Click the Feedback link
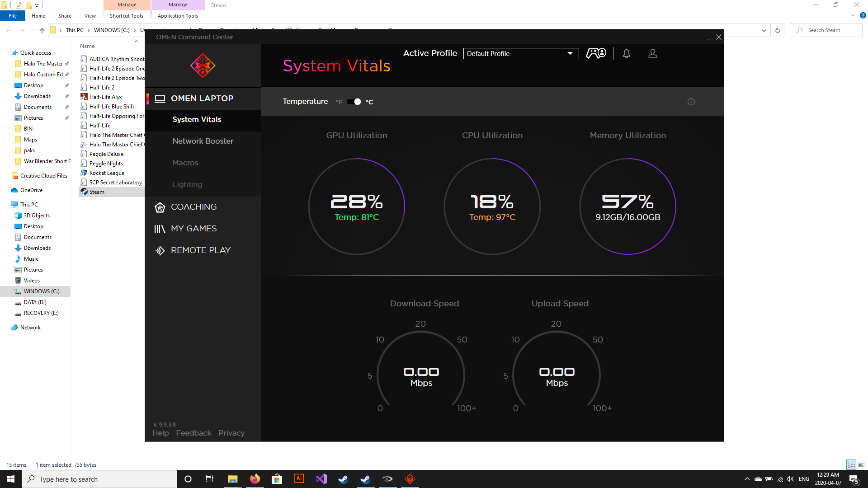The image size is (868, 488). pos(193,433)
